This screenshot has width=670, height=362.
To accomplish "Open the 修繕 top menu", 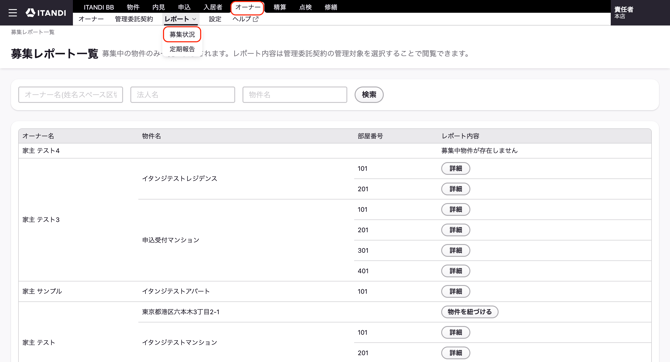I will coord(331,7).
